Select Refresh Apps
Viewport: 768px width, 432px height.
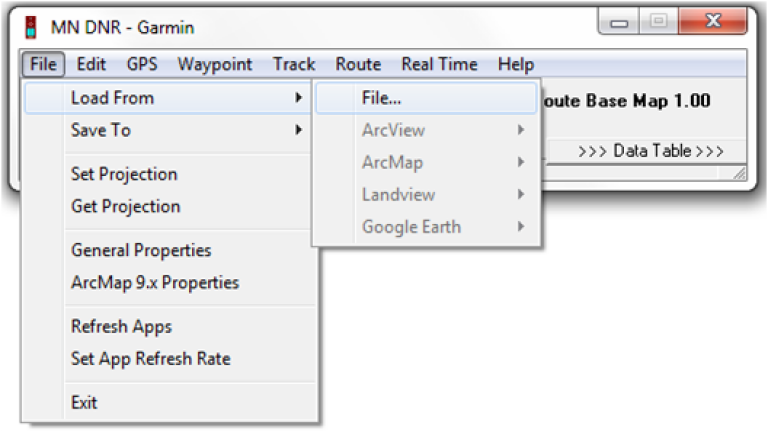[167, 326]
